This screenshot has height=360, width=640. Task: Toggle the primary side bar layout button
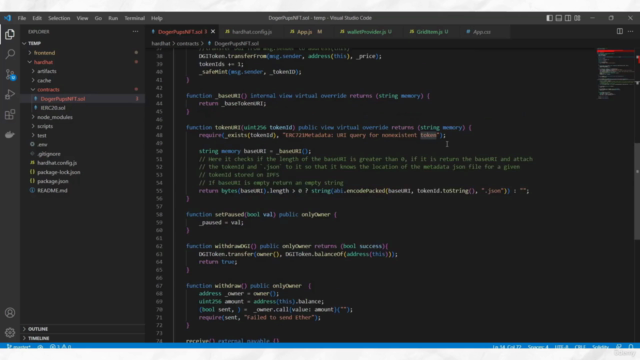click(549, 18)
